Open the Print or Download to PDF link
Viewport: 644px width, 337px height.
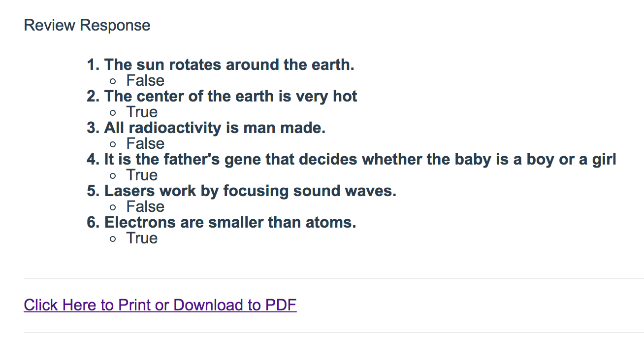[160, 305]
